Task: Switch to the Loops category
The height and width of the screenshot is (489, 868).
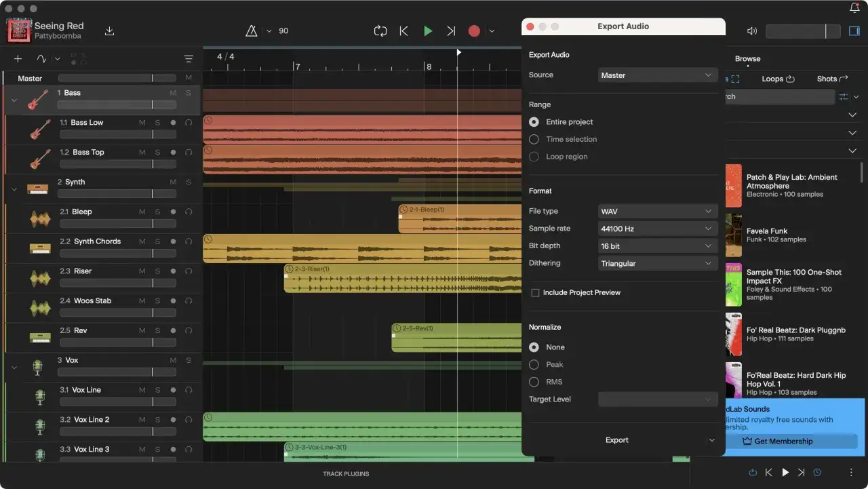Action: pos(778,79)
